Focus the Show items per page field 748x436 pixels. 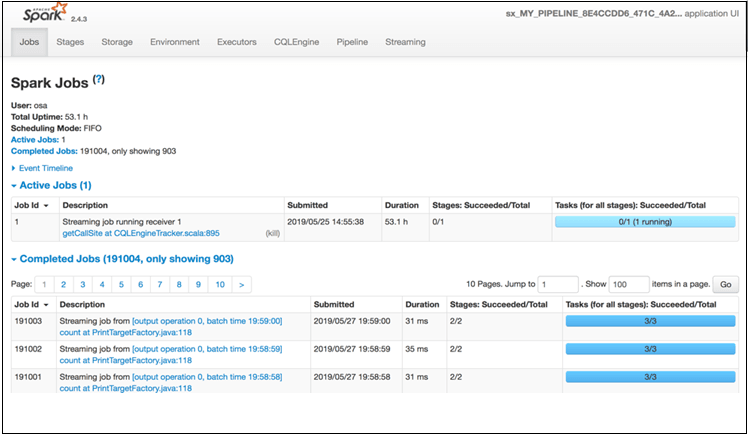629,285
